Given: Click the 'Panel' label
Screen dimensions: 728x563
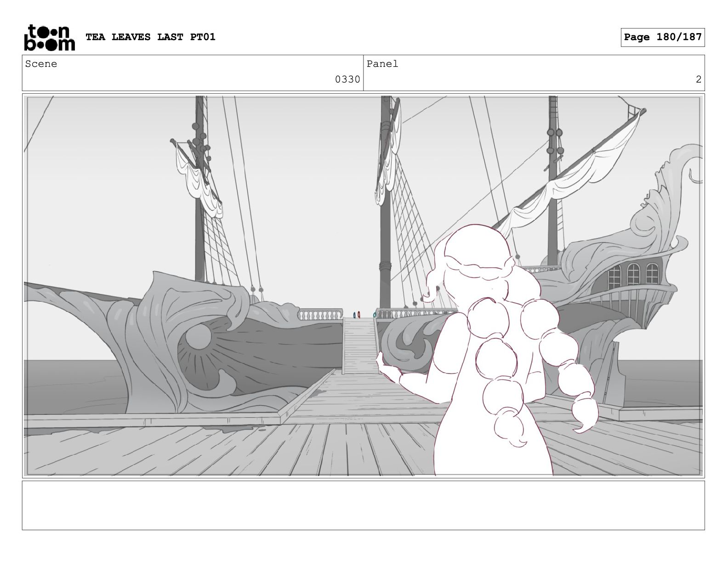Looking at the screenshot, I should [x=382, y=64].
